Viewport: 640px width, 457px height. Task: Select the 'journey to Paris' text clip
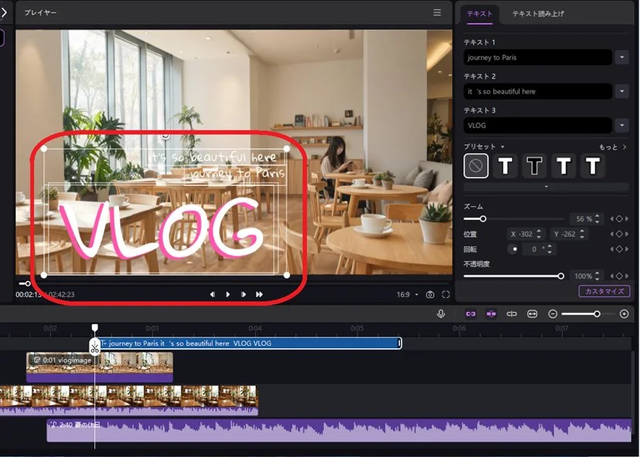250,344
